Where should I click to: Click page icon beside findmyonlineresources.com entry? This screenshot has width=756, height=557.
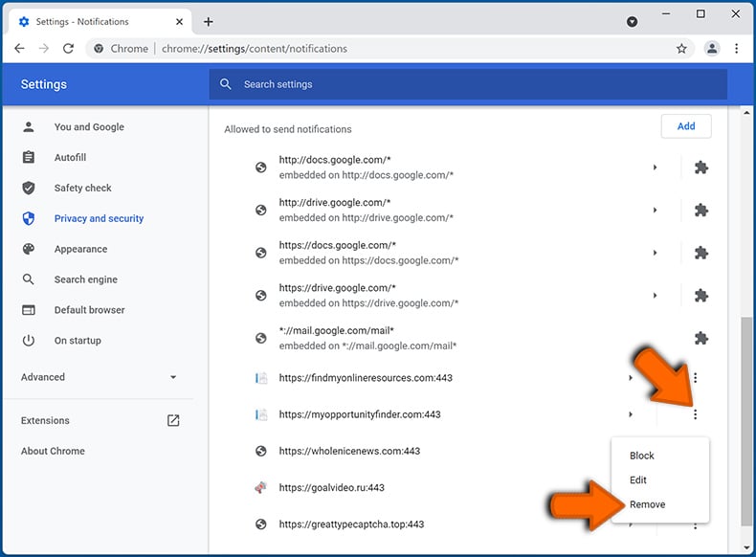(x=261, y=378)
